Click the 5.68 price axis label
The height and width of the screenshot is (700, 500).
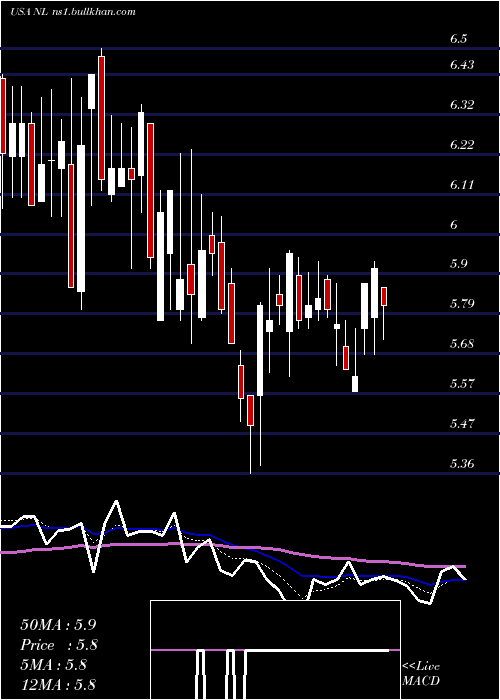(462, 344)
